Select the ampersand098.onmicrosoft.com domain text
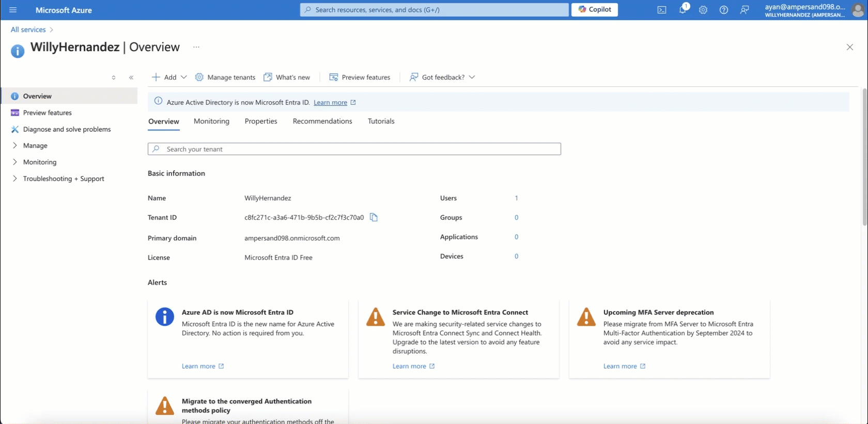The height and width of the screenshot is (424, 868). 292,238
